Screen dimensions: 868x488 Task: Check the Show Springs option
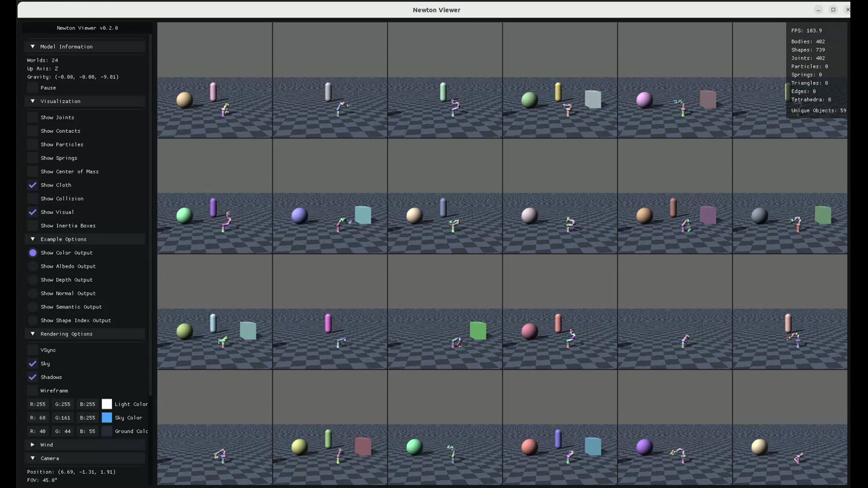(33, 158)
